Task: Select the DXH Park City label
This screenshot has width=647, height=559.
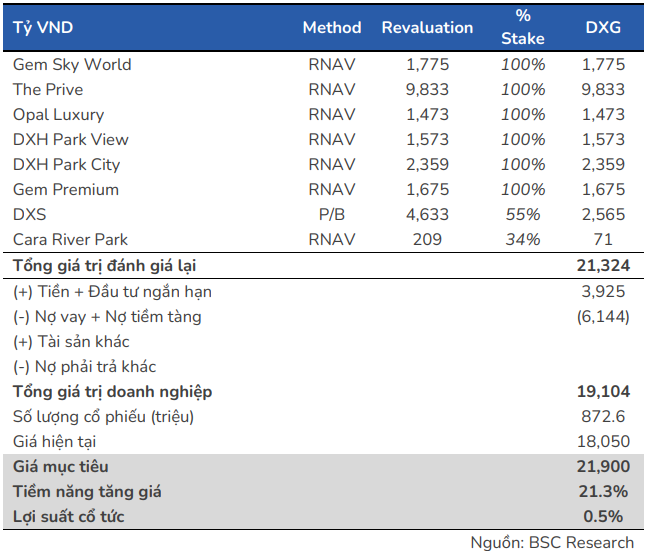Action: tap(66, 164)
